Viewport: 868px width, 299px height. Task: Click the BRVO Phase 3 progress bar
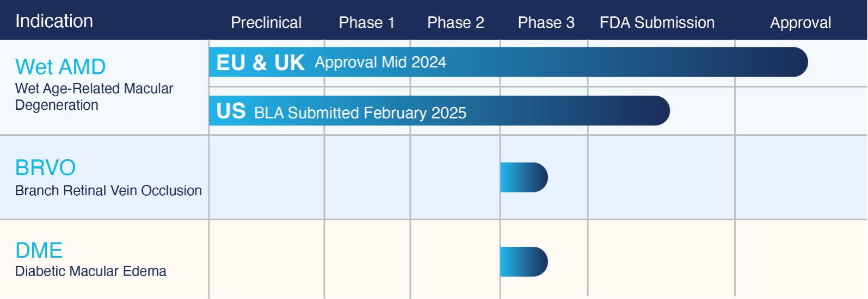(524, 177)
